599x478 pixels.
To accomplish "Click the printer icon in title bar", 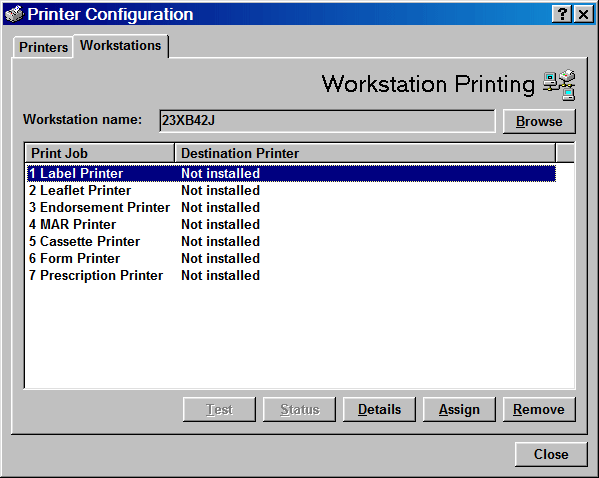I will coord(15,15).
